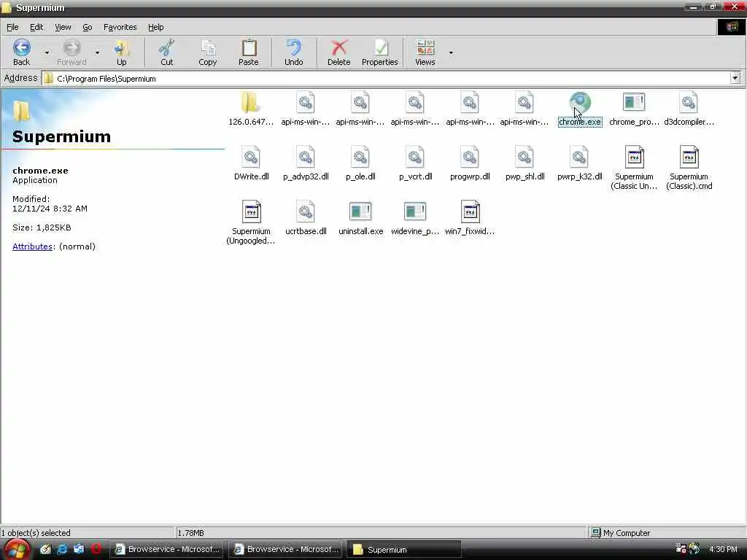Select the widevine_p... executable file
Viewport: 747px width, 560px height.
(415, 218)
